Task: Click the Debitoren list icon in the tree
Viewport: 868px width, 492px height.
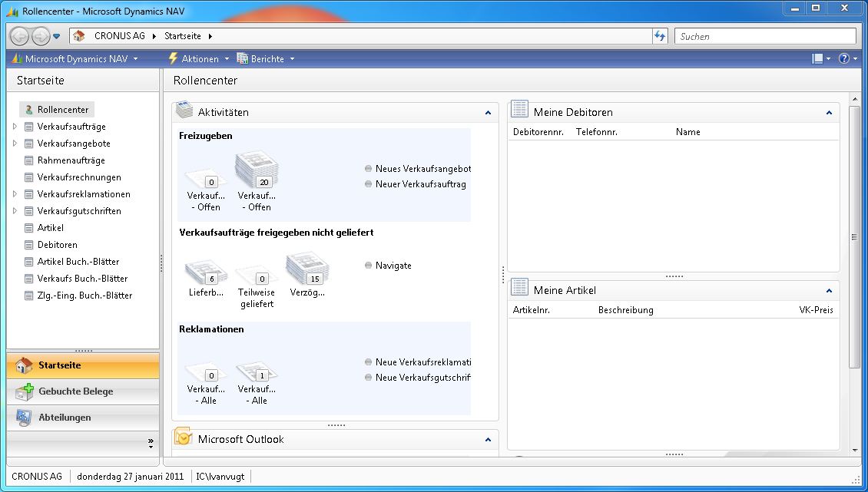Action: (28, 245)
